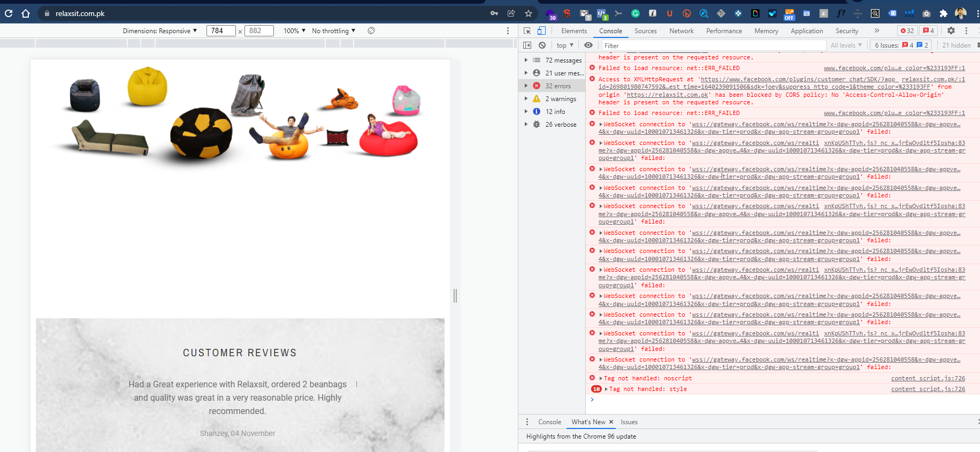Viewport: 980px width, 452px height.
Task: Open the No throttling dropdown
Action: point(334,31)
